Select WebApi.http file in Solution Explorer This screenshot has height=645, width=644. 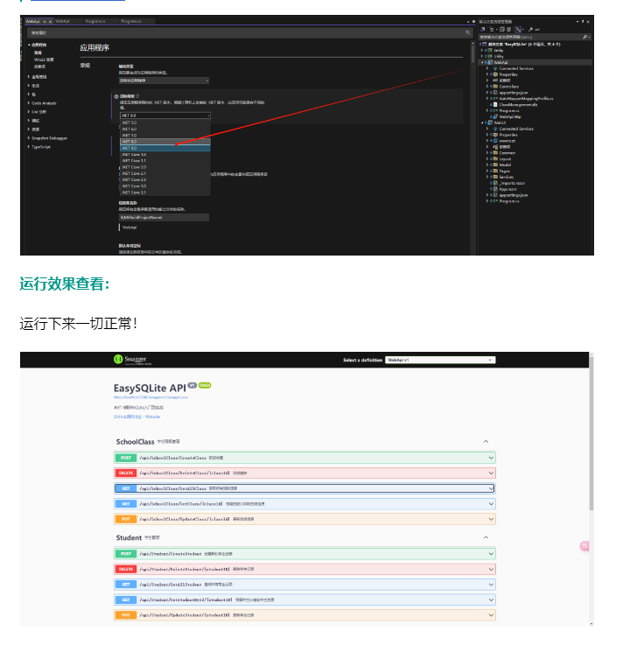pos(510,116)
